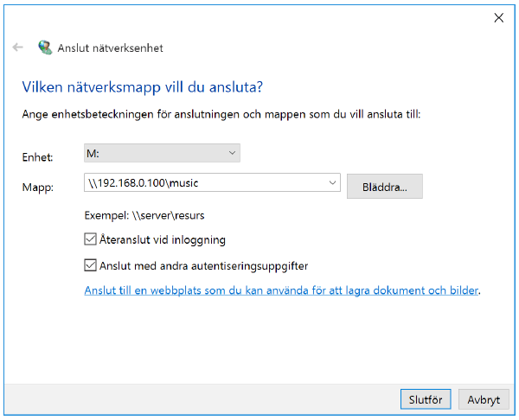Open the Enhet drive letter dropdown

tap(162, 153)
